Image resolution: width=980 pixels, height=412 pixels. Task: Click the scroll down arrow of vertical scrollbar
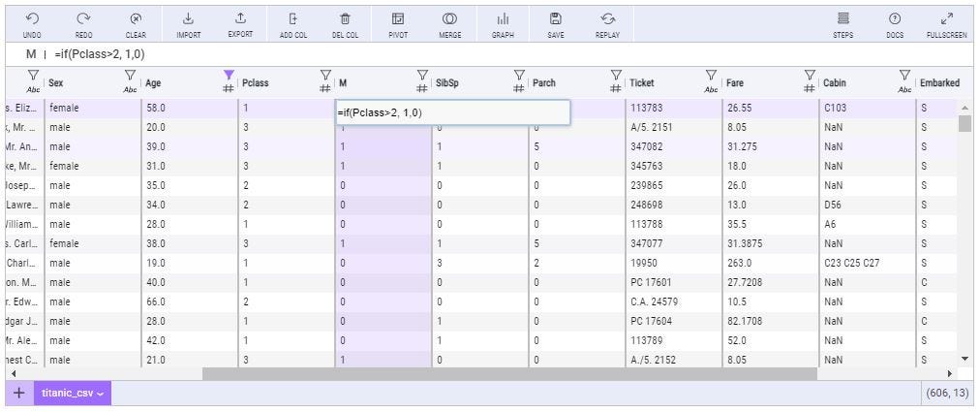coord(965,358)
